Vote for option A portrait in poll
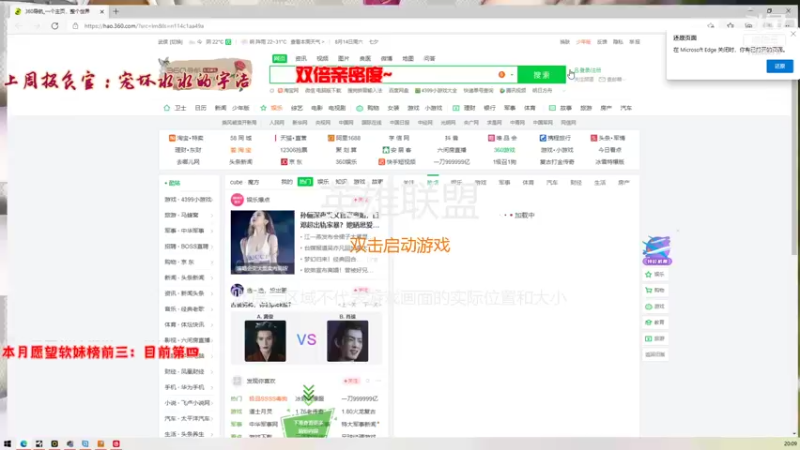 coord(265,341)
